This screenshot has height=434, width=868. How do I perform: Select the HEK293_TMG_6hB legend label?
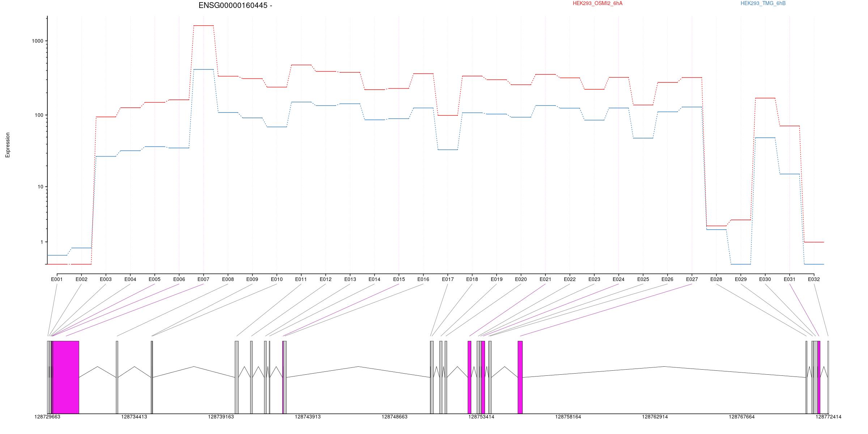[763, 3]
